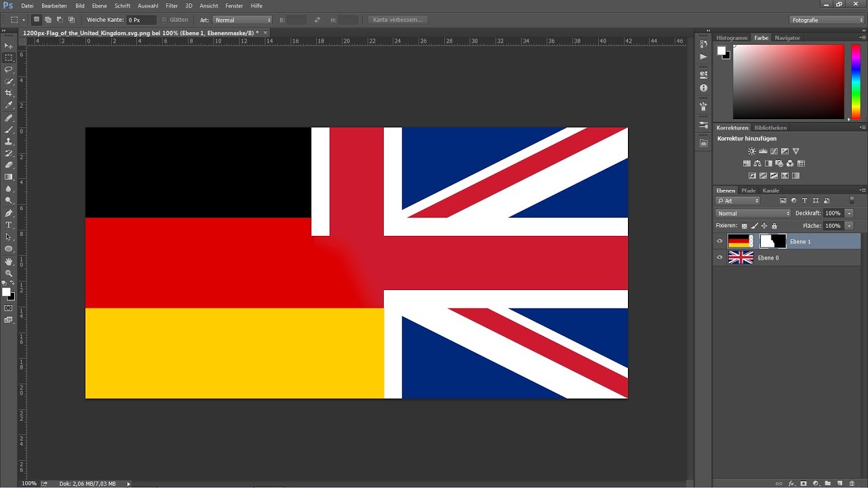Select the Eraser tool

[9, 165]
